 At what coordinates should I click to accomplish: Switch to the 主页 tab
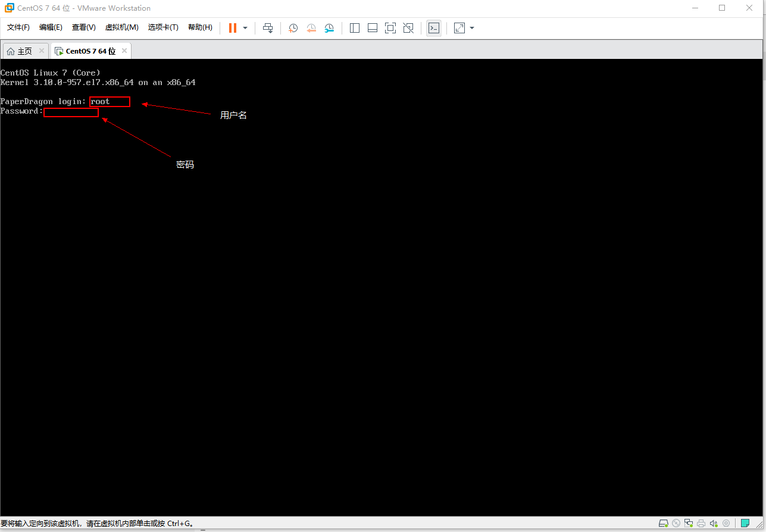pyautogui.click(x=24, y=51)
